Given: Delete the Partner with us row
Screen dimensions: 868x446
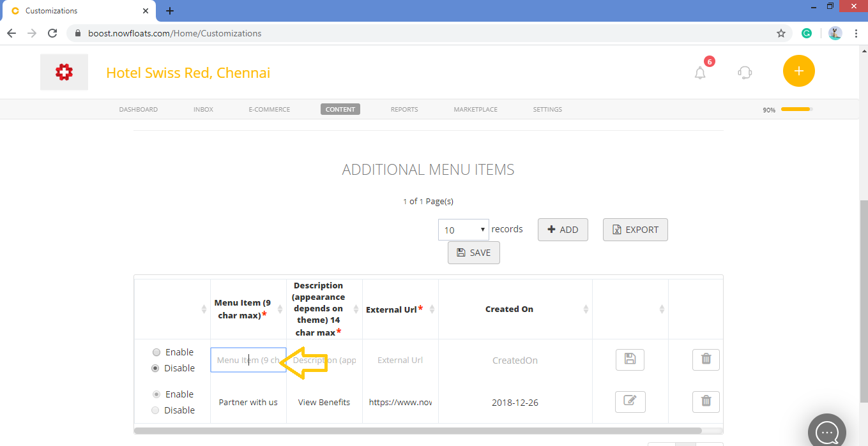Looking at the screenshot, I should (x=706, y=402).
